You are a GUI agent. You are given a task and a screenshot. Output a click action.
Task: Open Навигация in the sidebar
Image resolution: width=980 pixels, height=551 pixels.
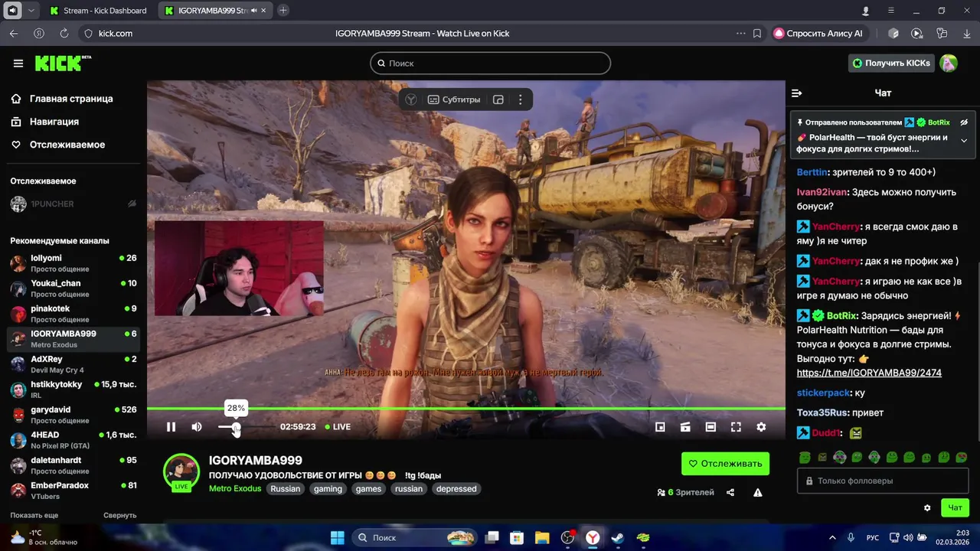[46, 122]
